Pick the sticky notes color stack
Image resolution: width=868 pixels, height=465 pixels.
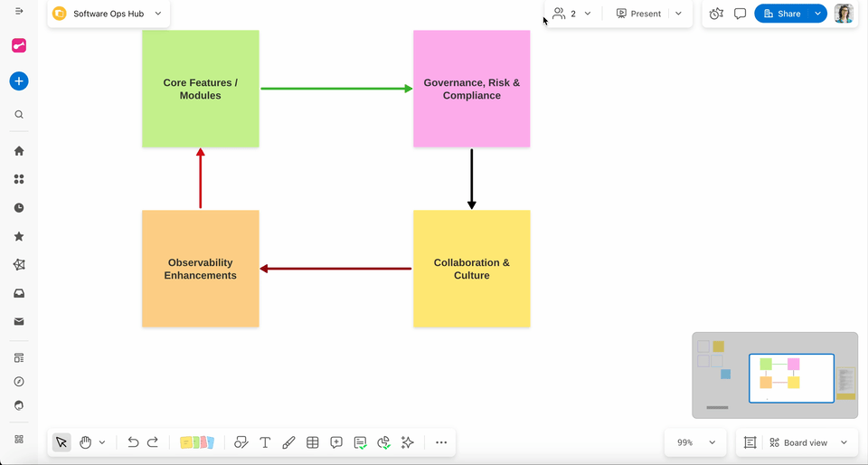click(197, 442)
